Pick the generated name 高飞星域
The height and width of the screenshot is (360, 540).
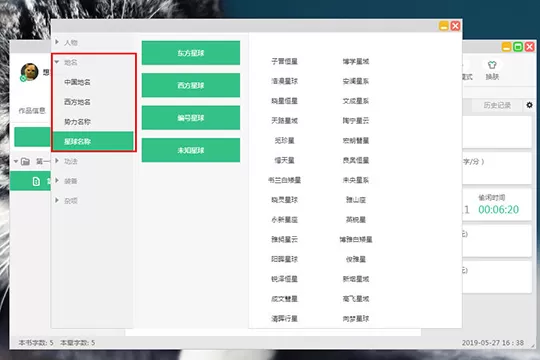(356, 299)
